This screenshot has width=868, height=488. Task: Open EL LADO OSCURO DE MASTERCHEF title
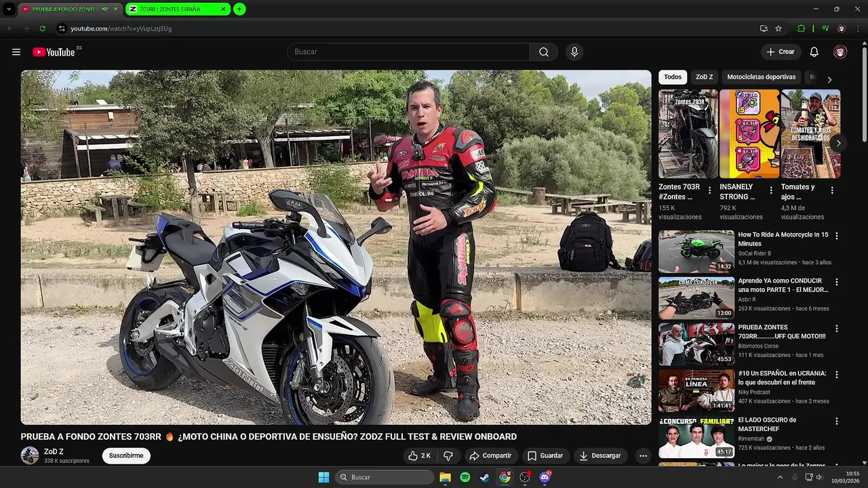(767, 424)
